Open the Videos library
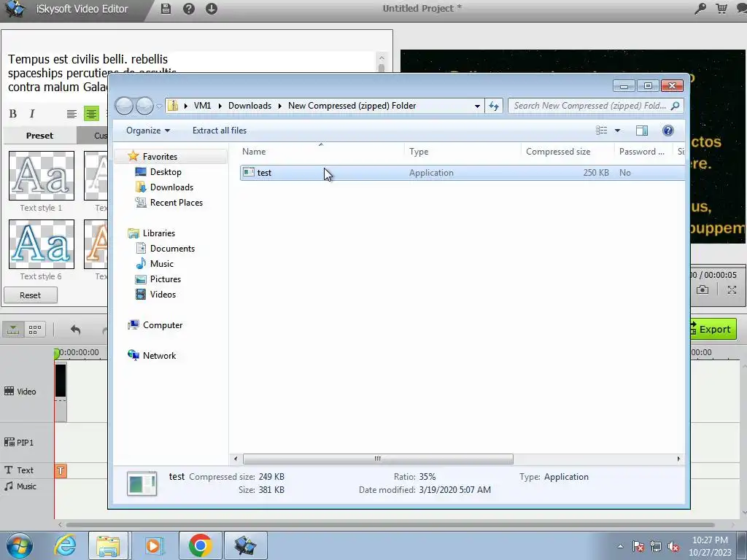This screenshot has width=747, height=560. pyautogui.click(x=163, y=295)
